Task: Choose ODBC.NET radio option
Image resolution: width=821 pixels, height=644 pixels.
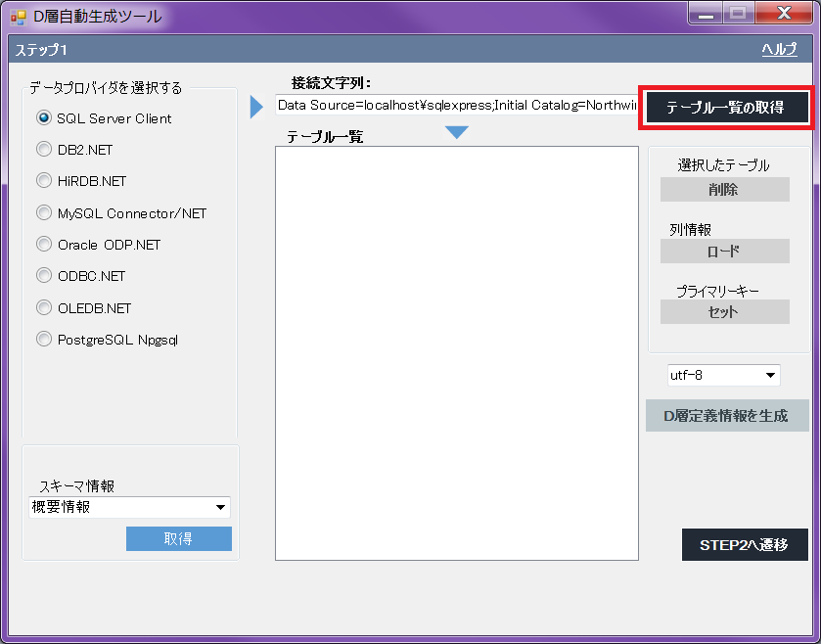Action: [44, 276]
